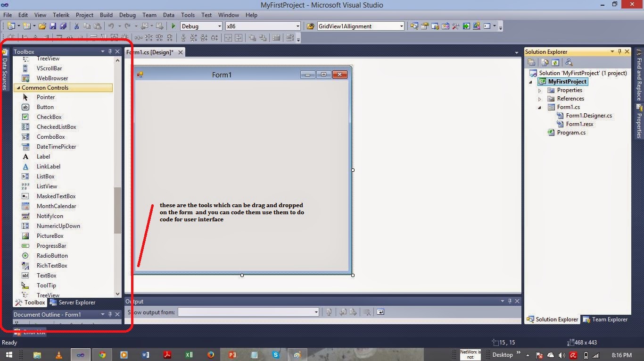The width and height of the screenshot is (644, 361).
Task: Click the Save icon in the toolbar
Action: click(x=53, y=26)
